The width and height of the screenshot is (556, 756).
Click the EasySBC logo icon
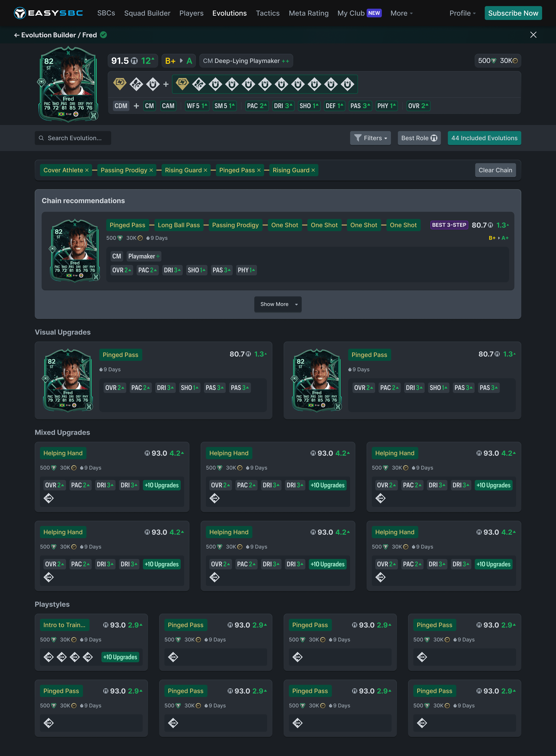click(x=20, y=13)
